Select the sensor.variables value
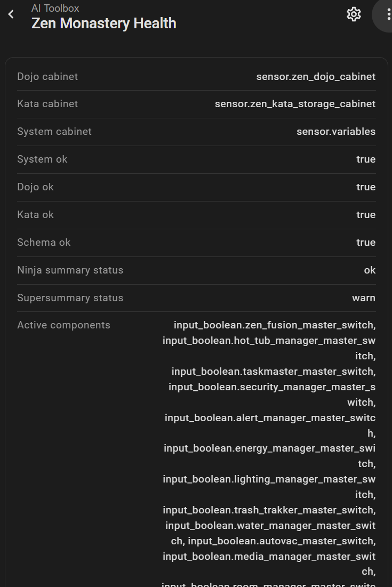The image size is (392, 587). coord(336,132)
